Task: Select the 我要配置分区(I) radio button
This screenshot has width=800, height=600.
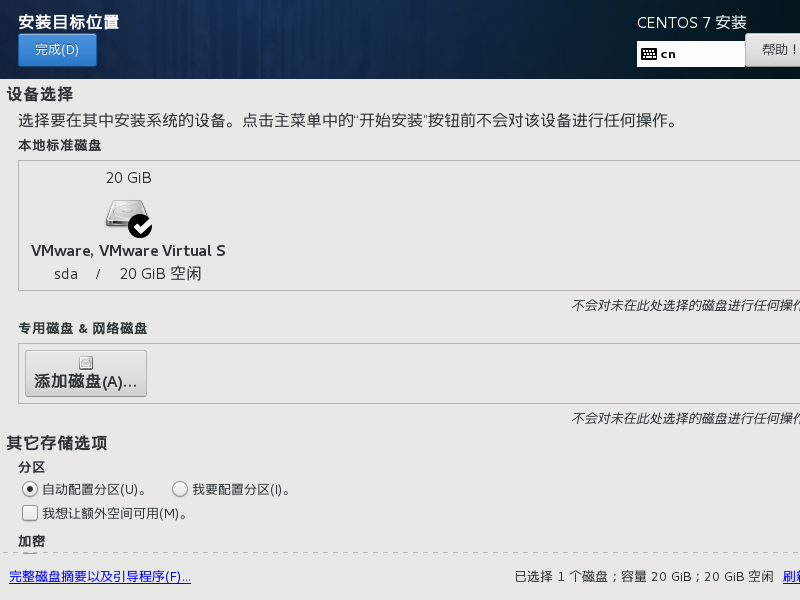Action: click(x=180, y=489)
